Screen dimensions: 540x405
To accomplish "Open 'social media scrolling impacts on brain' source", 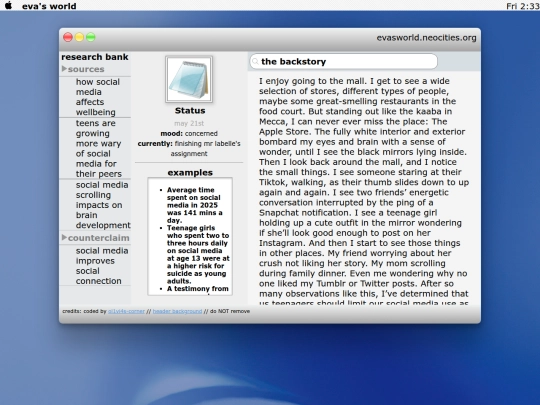I will point(103,205).
